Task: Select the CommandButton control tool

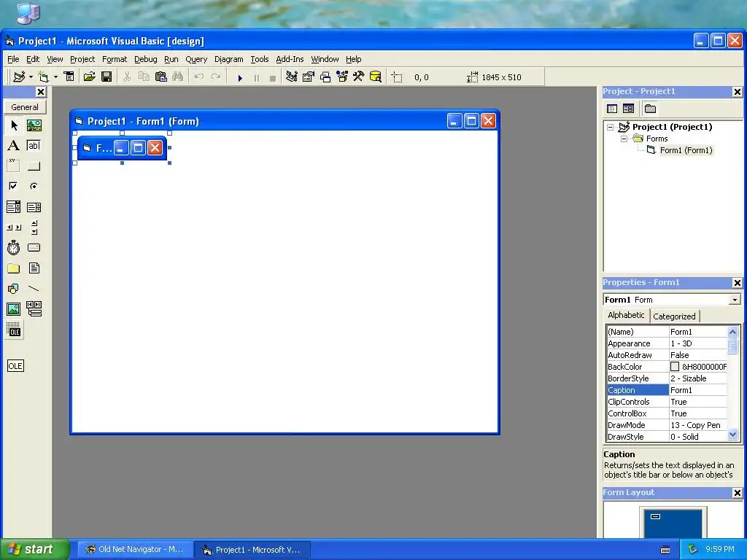Action: pos(34,166)
